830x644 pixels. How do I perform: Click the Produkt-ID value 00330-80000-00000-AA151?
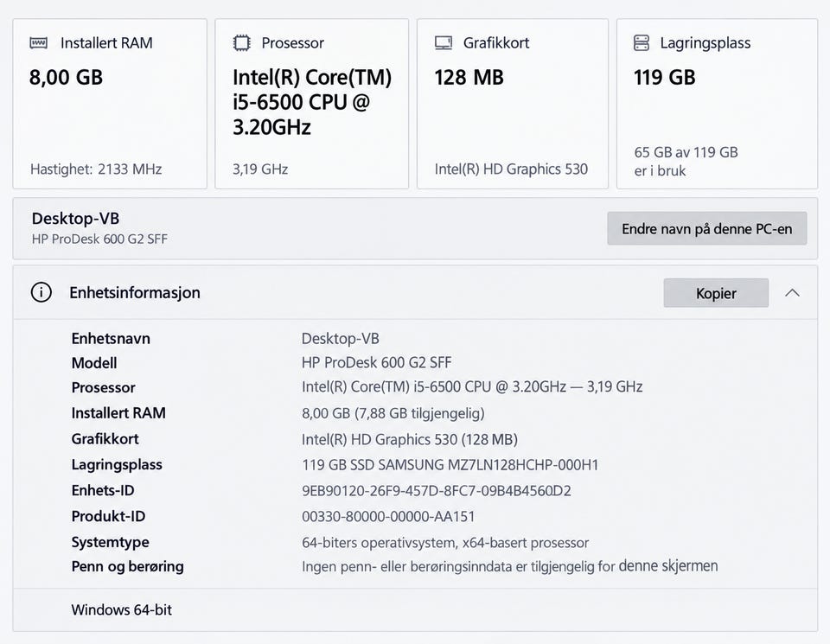(388, 516)
